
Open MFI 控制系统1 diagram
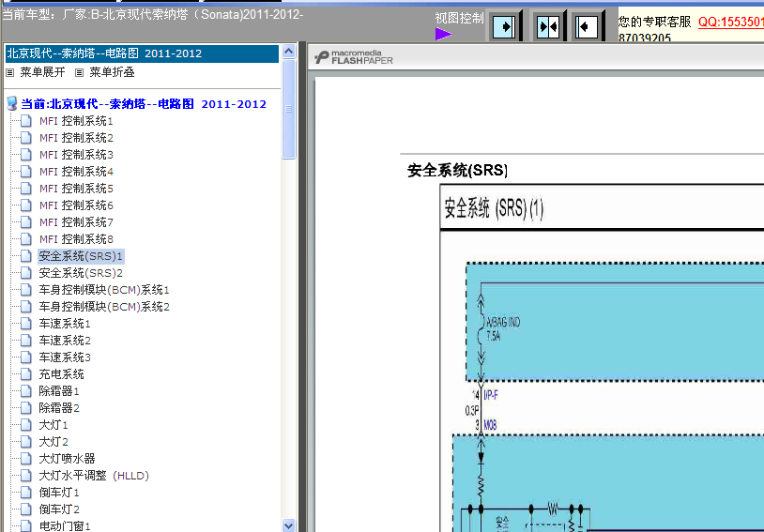[76, 121]
